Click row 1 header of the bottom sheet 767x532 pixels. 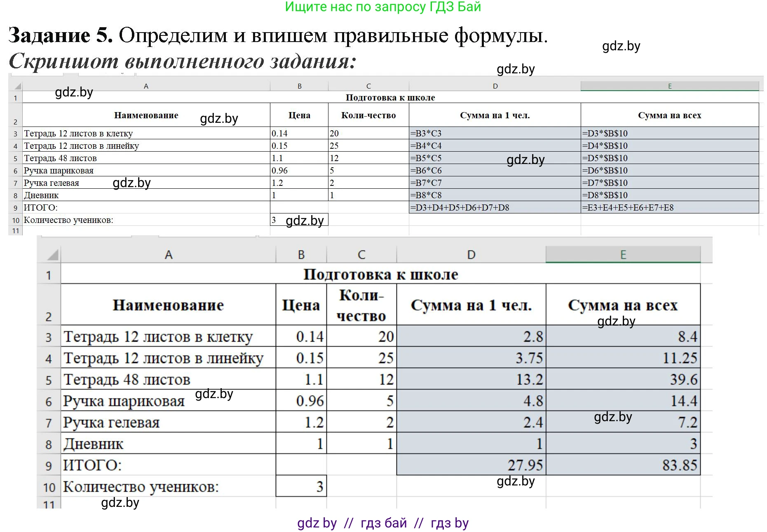pos(49,274)
